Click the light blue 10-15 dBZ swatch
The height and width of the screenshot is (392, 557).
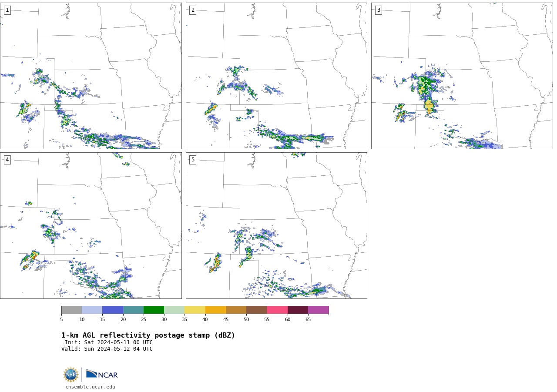(x=92, y=310)
